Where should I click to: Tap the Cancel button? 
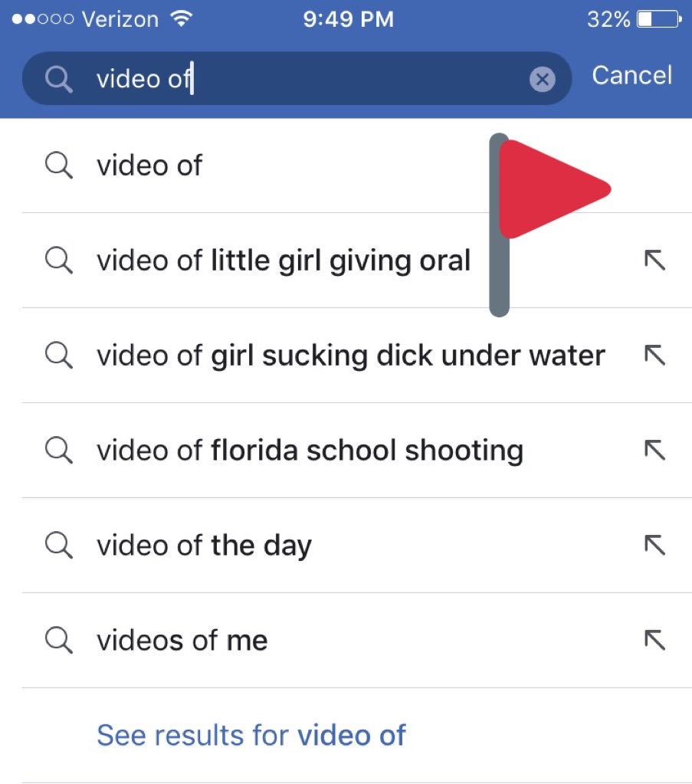[x=631, y=75]
